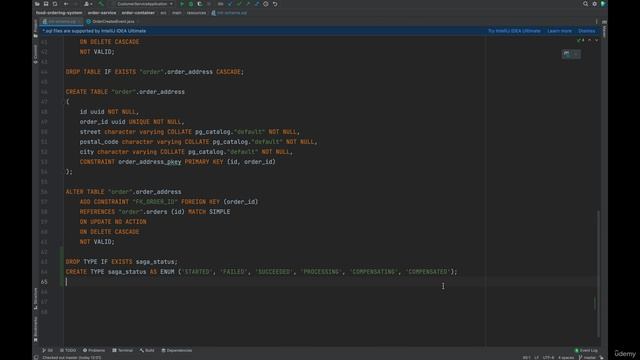This screenshot has width=640, height=360.
Task: Open Search Everywhere magnifier icon
Action: 585,4
